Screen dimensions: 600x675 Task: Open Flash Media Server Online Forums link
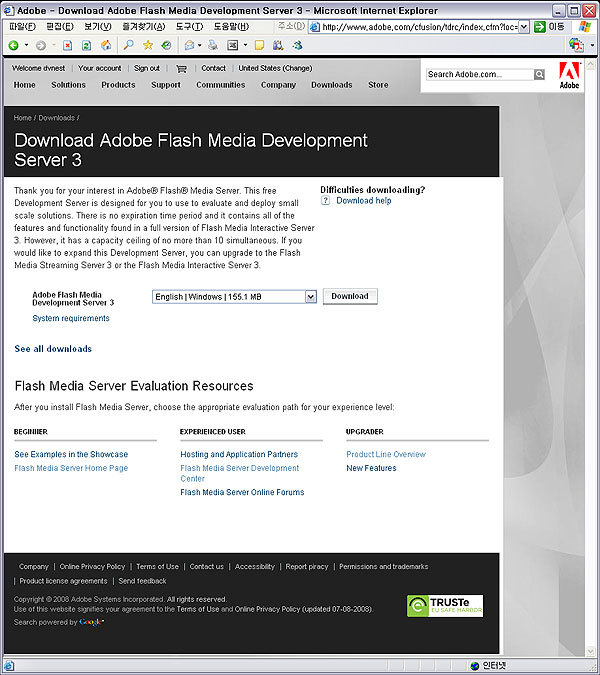(x=242, y=492)
